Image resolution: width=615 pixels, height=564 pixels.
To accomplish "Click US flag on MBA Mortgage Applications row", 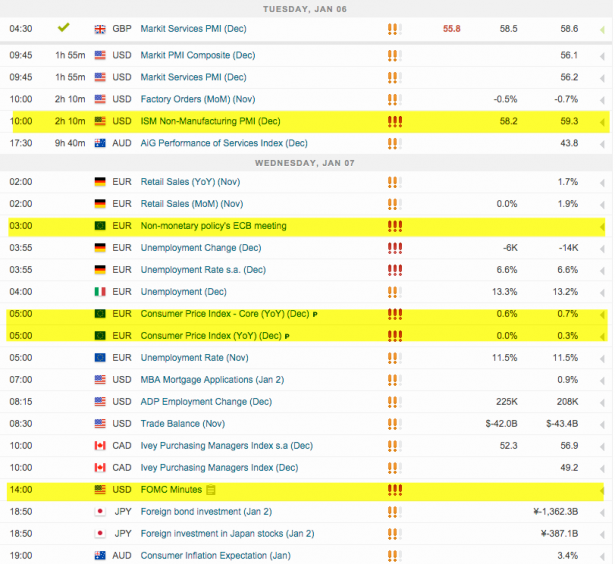I will click(x=100, y=380).
